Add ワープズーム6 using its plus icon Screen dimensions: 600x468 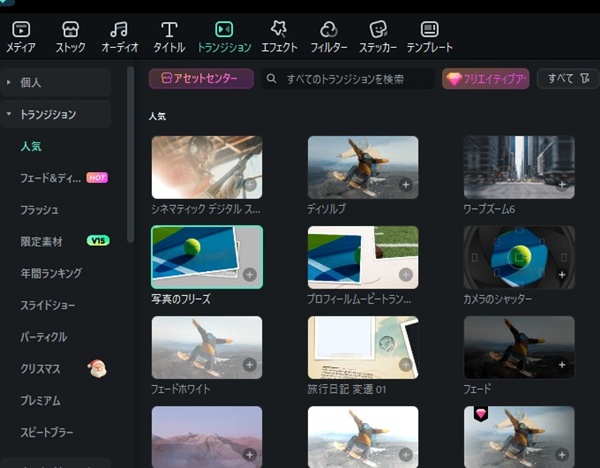coord(561,185)
